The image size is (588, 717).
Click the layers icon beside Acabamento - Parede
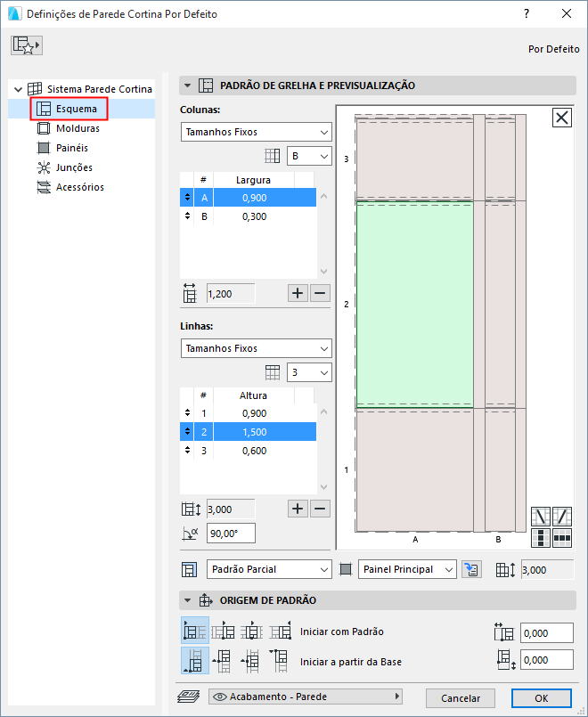188,697
